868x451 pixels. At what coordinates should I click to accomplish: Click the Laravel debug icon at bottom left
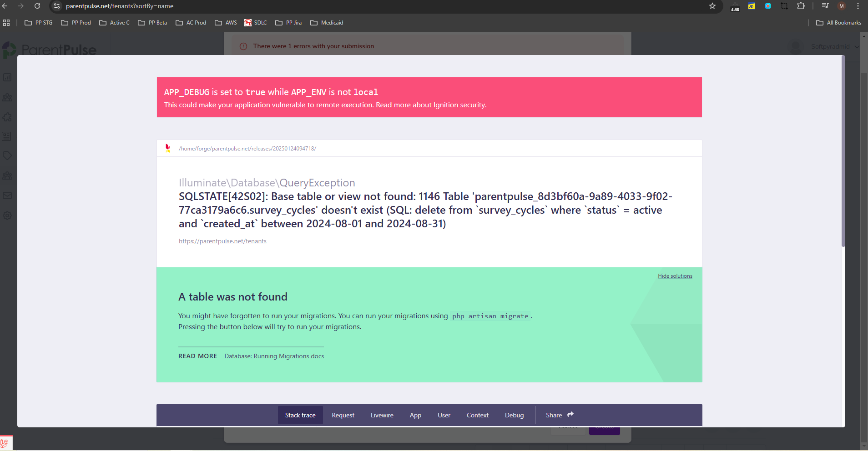pyautogui.click(x=5, y=443)
